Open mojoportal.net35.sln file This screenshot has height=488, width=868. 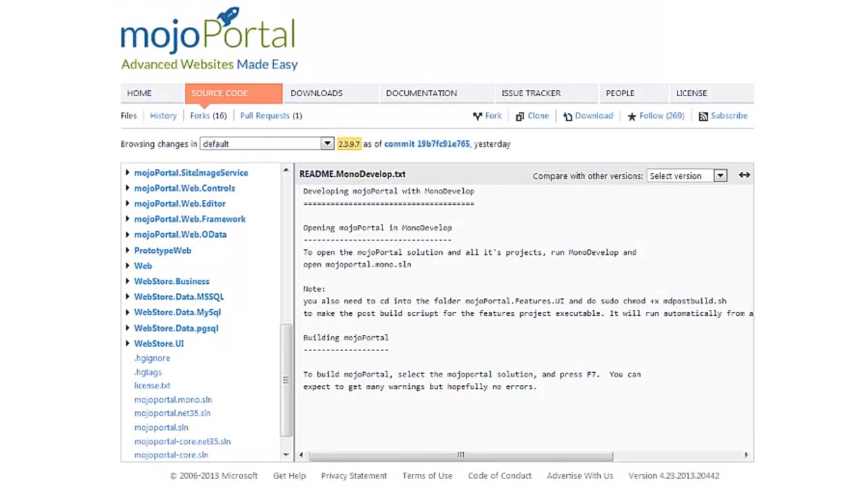(172, 413)
